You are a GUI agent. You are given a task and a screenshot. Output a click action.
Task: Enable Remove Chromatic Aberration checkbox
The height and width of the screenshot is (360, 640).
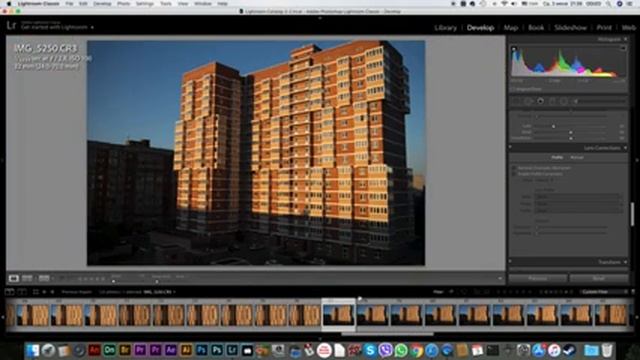click(514, 168)
